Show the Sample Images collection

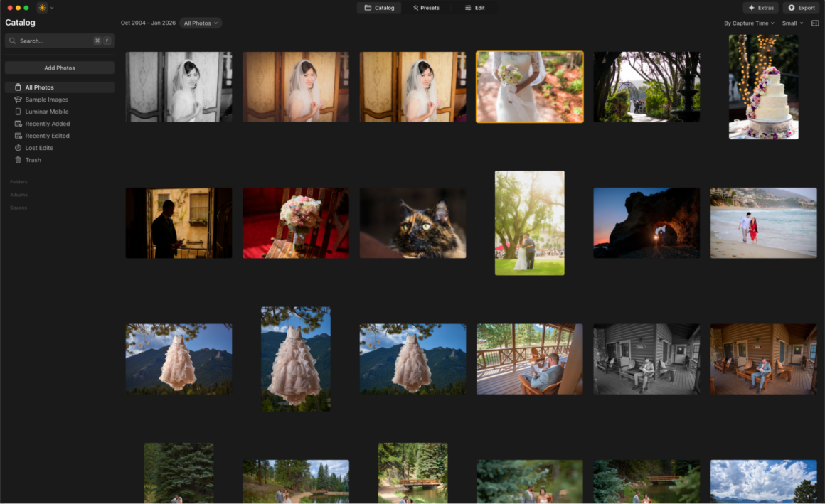click(46, 100)
